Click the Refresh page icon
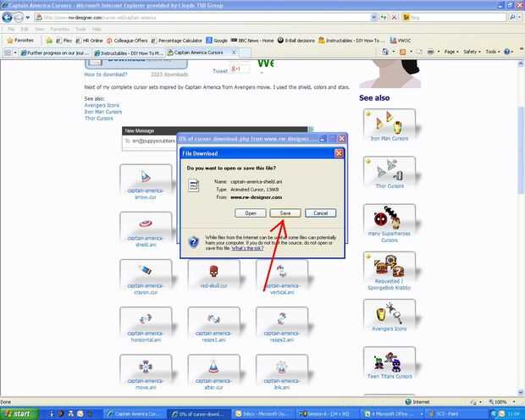The height and width of the screenshot is (420, 525). pos(384,18)
